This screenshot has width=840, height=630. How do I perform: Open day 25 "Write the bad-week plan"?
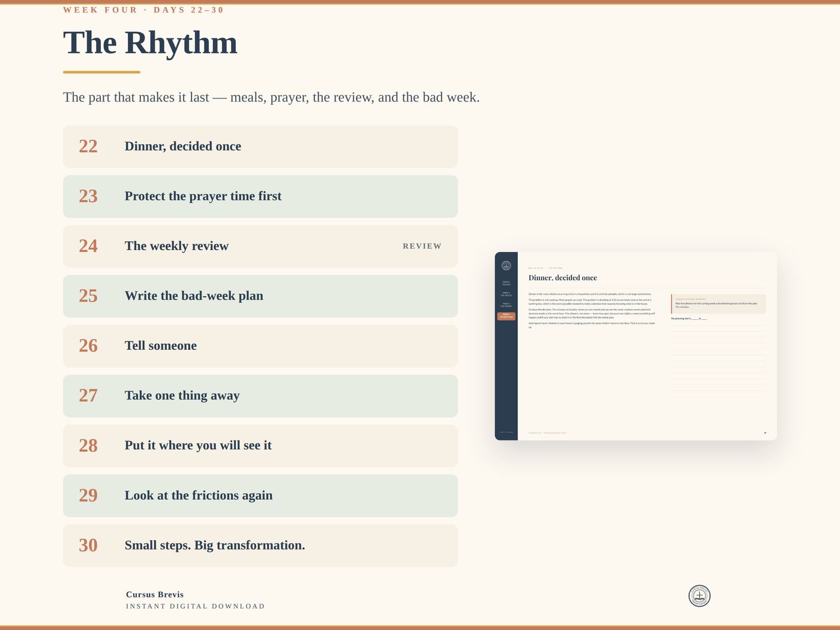tap(260, 296)
